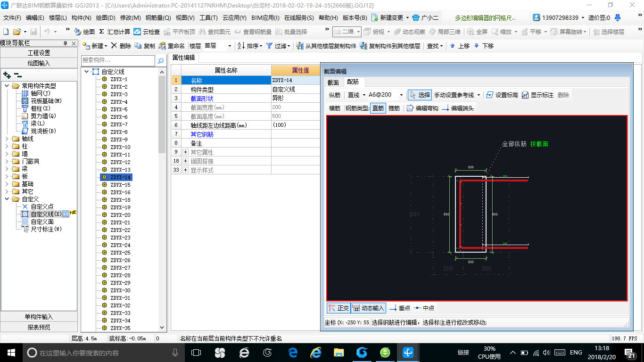
Task: Move component up with 上移
Action: [460, 46]
